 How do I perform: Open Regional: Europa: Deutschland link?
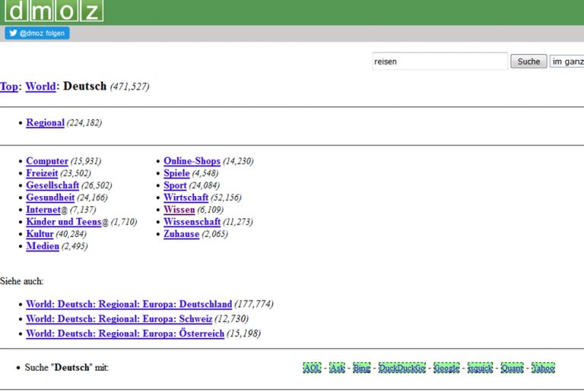pyautogui.click(x=129, y=304)
